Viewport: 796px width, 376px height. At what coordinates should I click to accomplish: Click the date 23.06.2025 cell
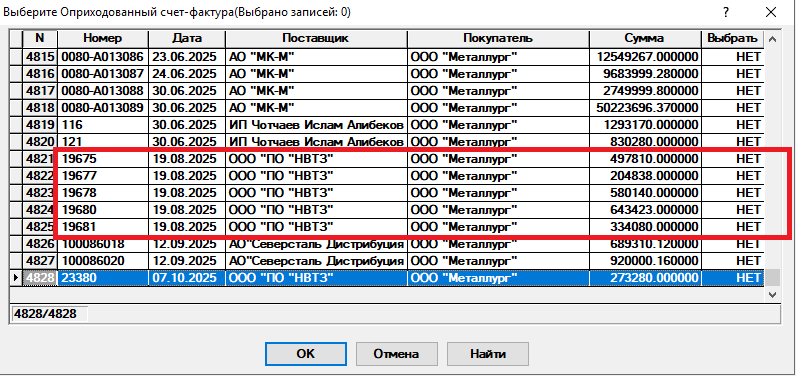[x=187, y=57]
